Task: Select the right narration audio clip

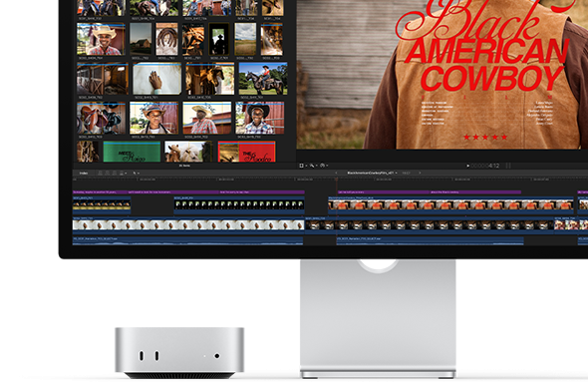Action: click(430, 240)
